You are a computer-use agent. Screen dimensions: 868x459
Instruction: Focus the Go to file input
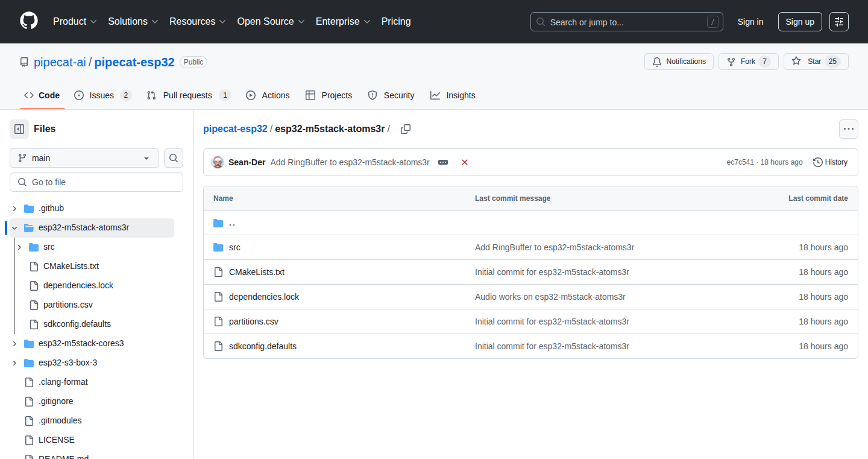96,182
